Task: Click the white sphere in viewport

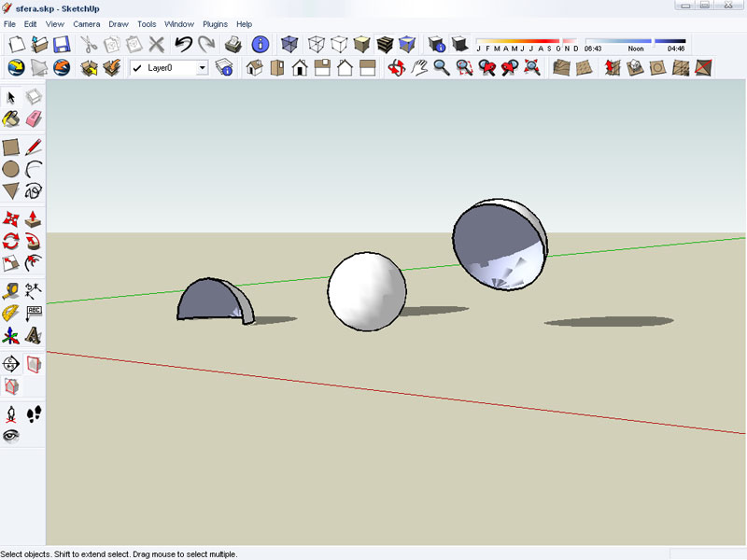Action: (366, 291)
